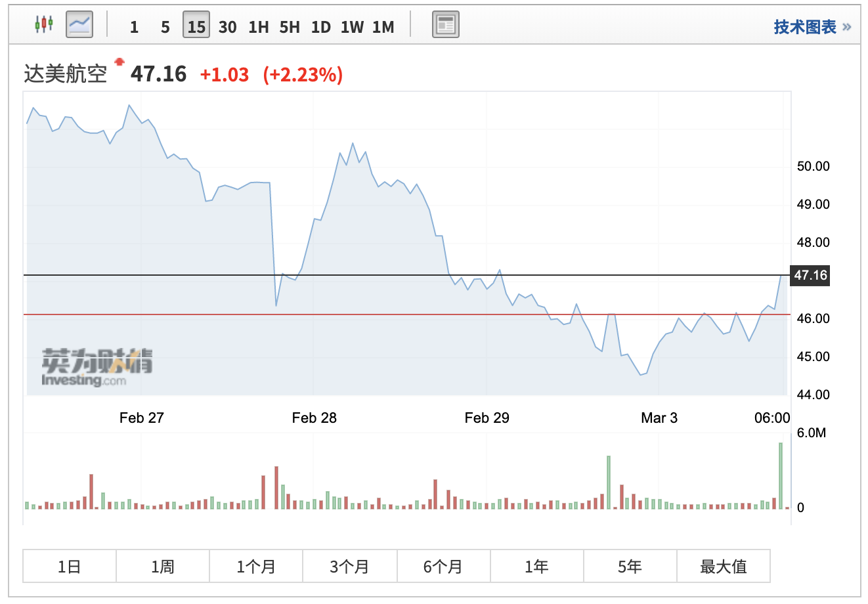
Task: Click the tallest green volume bar at 06:00
Action: click(x=781, y=476)
